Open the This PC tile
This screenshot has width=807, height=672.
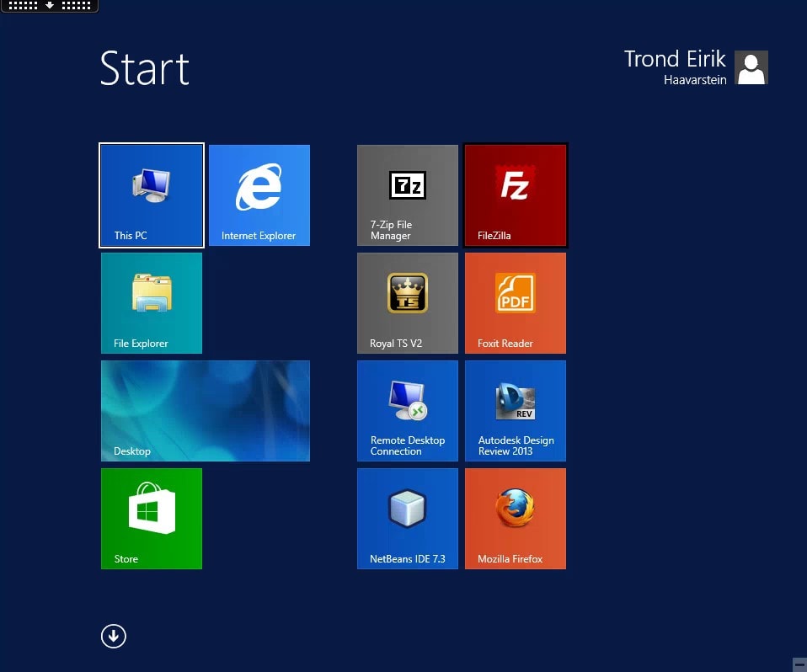[152, 195]
